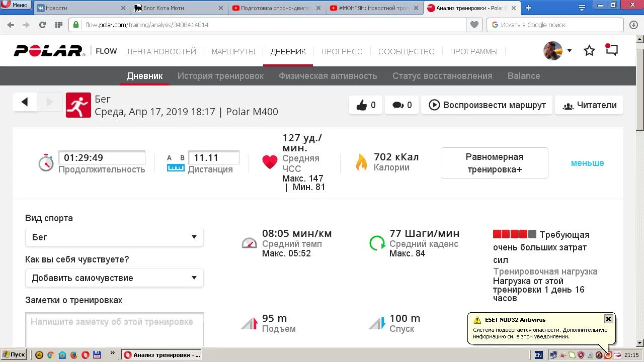Open МАРШРУТЫ section
Screen dimensions: 644x362
tap(233, 51)
